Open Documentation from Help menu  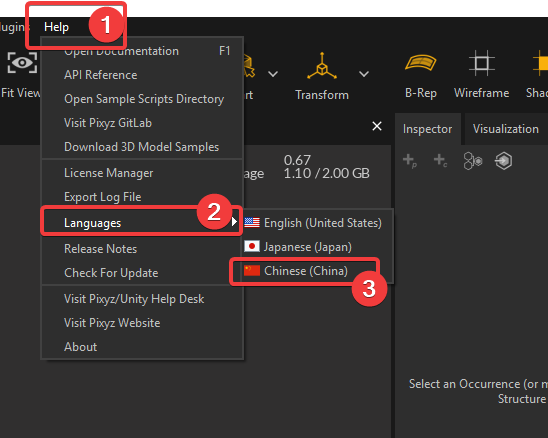click(x=142, y=51)
